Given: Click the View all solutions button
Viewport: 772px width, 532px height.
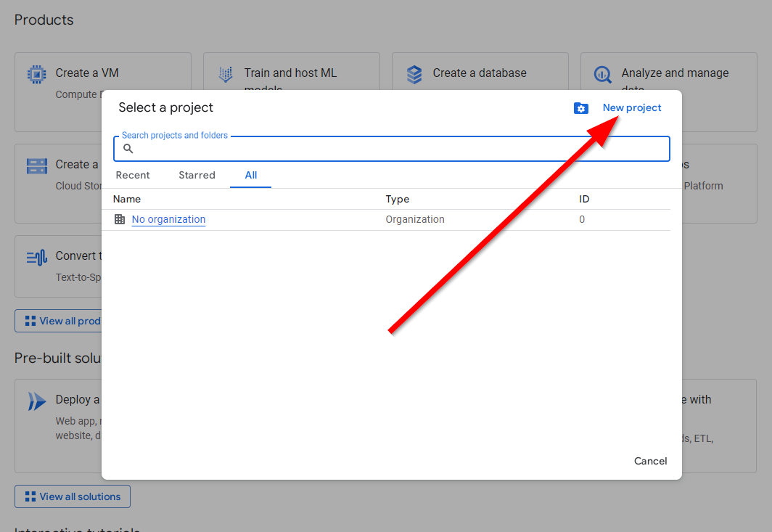Looking at the screenshot, I should click(x=73, y=496).
